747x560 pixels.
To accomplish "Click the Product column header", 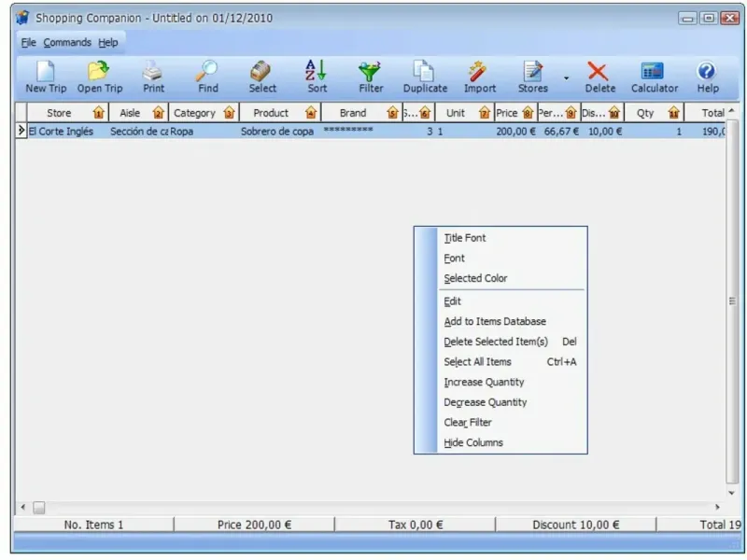I will (280, 113).
